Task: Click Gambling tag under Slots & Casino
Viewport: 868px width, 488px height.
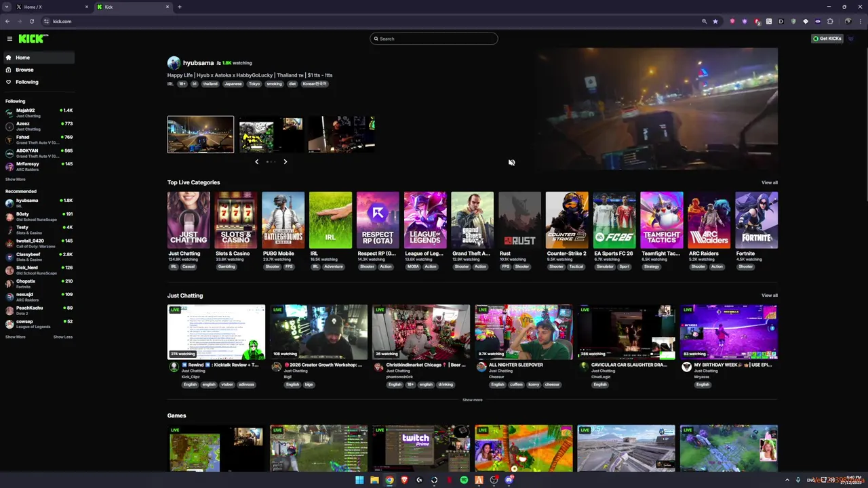Action: tap(226, 266)
